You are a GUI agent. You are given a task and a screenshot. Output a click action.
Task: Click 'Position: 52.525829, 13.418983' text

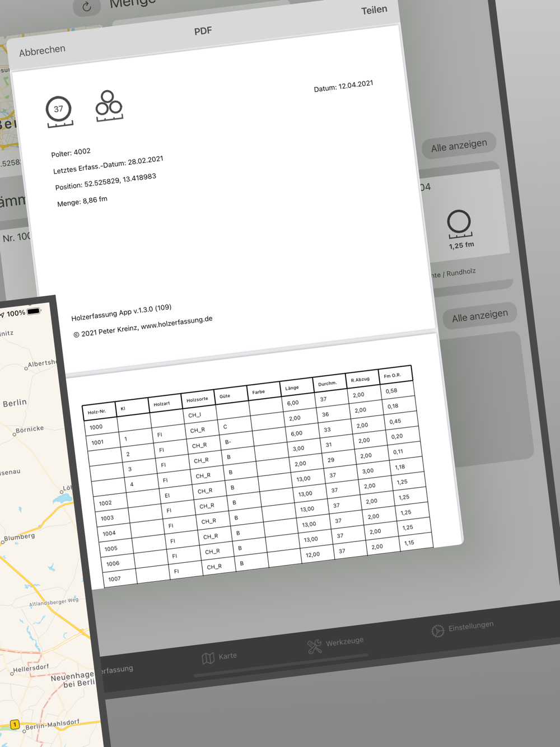pyautogui.click(x=105, y=181)
